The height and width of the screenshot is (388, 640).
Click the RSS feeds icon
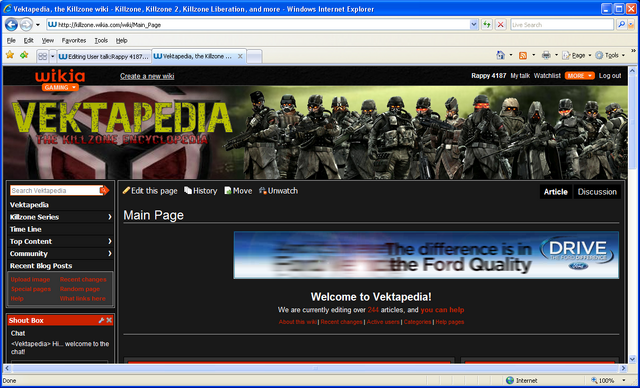(x=522, y=55)
